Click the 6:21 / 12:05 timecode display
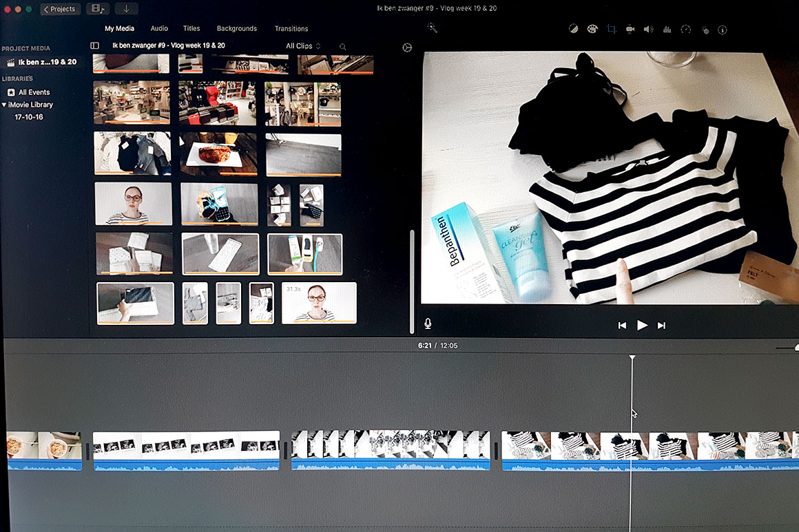The height and width of the screenshot is (532, 799). pos(437,345)
